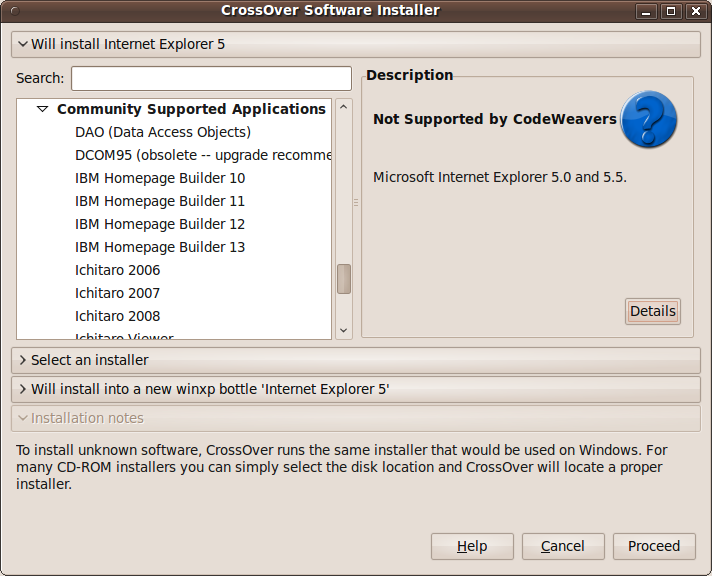Click the blue question mark help icon

coord(648,119)
